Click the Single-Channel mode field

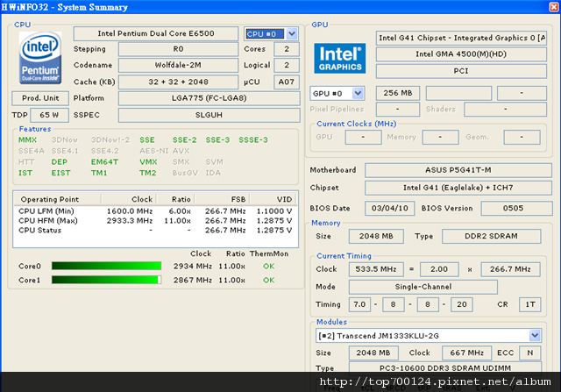pyautogui.click(x=423, y=287)
